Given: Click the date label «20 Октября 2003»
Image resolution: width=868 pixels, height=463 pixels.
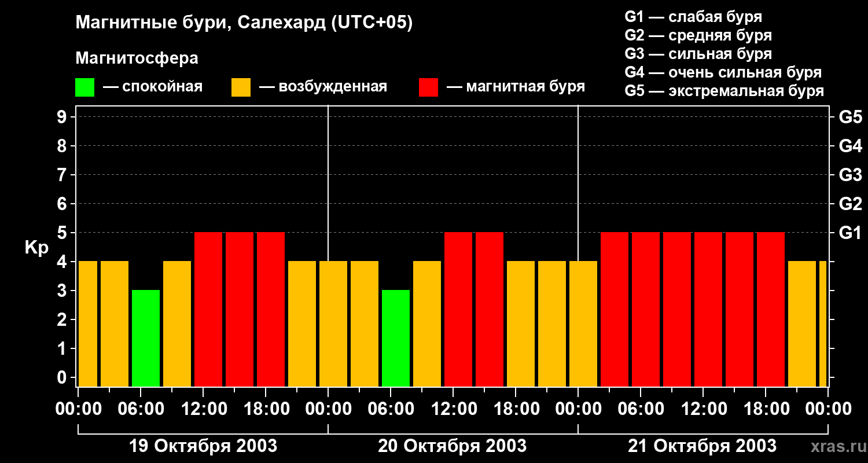Looking at the screenshot, I should click(453, 446).
